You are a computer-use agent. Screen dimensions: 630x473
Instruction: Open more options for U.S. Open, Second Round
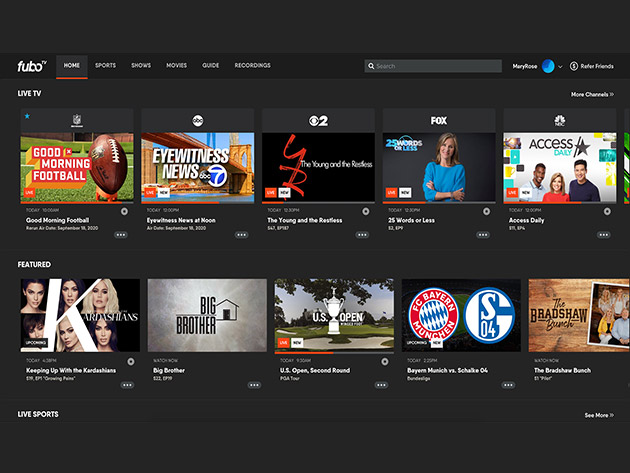[x=381, y=385]
